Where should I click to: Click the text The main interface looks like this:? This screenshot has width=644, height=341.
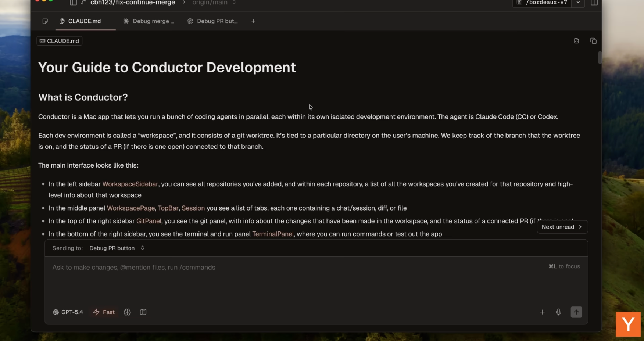(88, 165)
